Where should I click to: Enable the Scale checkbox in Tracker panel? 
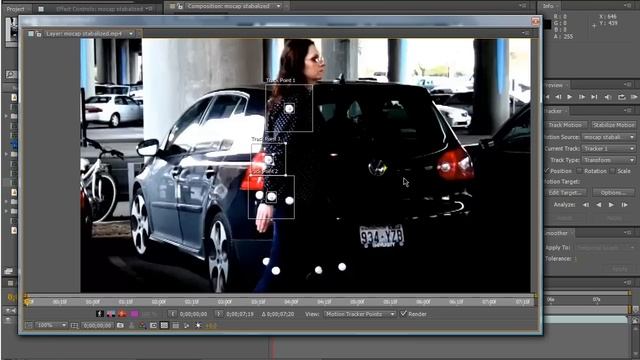[613, 171]
